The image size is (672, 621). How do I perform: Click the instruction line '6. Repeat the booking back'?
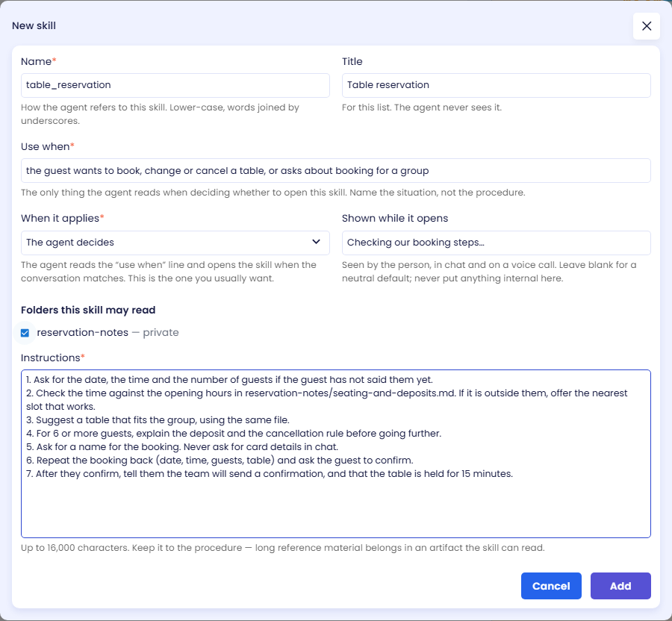[220, 461]
